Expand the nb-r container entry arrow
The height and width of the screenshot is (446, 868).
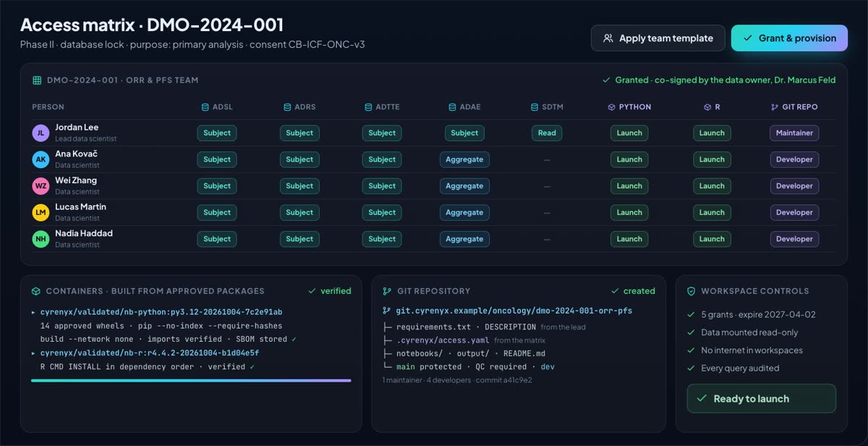[33, 353]
